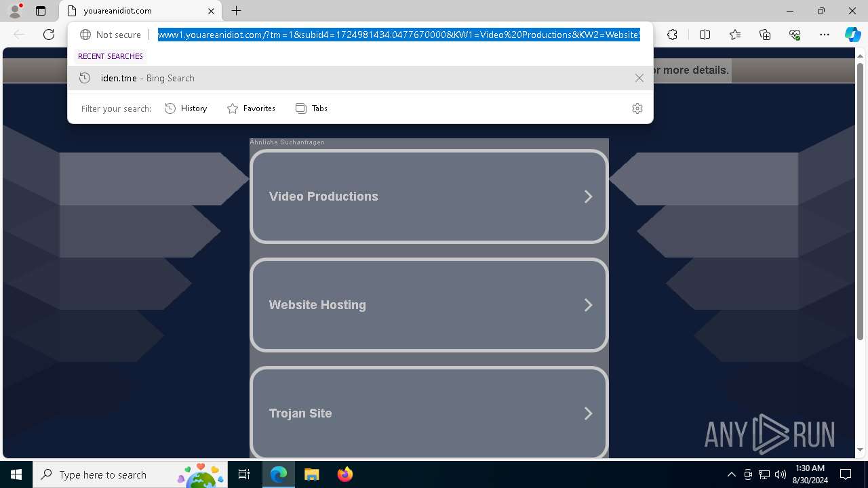The width and height of the screenshot is (868, 488).
Task: Open Microsoft Edge from the taskbar
Action: click(x=279, y=474)
